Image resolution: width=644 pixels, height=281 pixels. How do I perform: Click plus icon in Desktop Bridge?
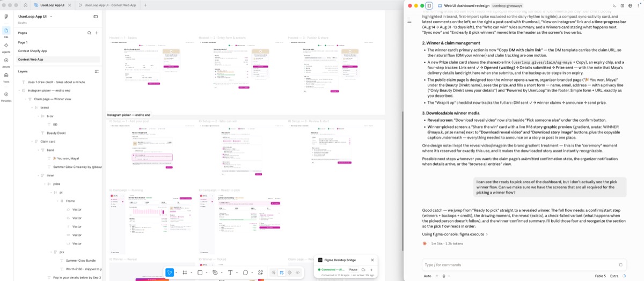point(371,270)
